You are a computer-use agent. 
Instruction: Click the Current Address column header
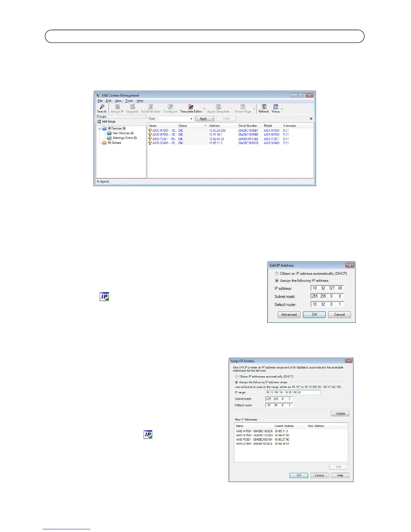coord(290,426)
